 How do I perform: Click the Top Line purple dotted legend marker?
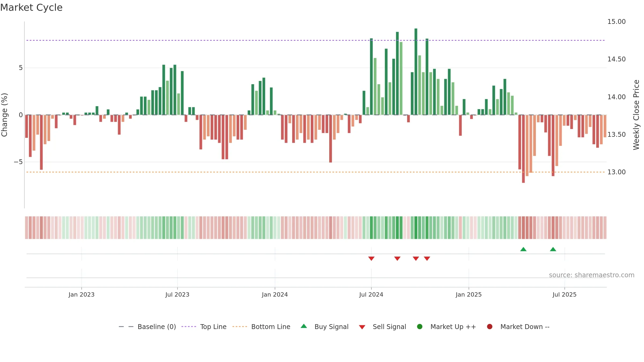coord(189,327)
